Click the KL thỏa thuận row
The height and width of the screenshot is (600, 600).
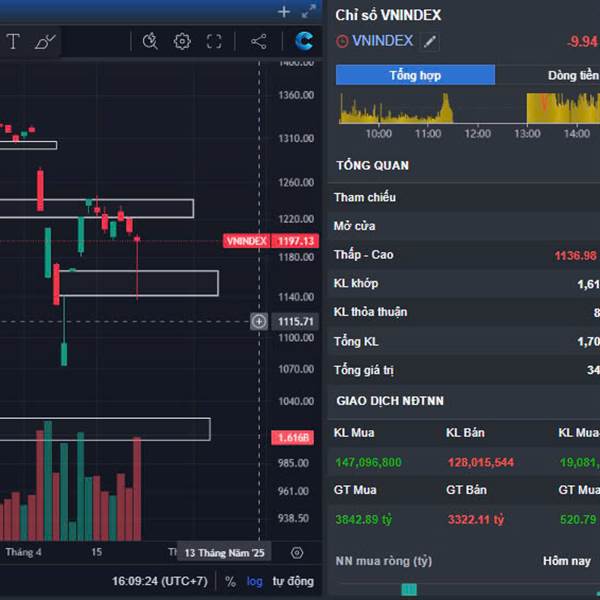tap(464, 312)
